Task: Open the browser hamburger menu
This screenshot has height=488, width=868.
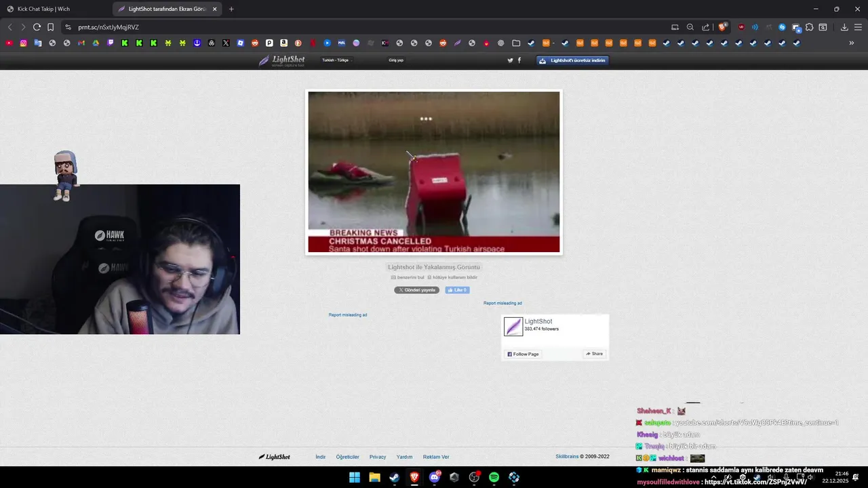Action: click(858, 27)
